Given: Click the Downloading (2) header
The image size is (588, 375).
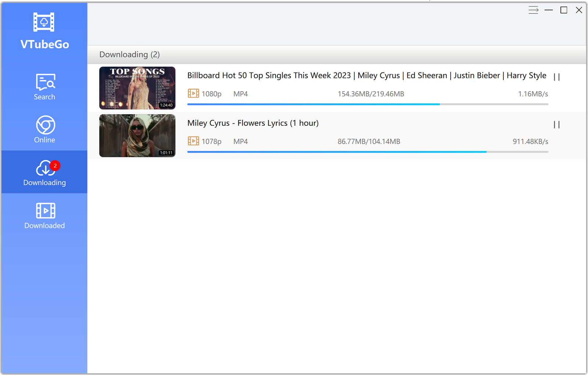Looking at the screenshot, I should coord(129,54).
